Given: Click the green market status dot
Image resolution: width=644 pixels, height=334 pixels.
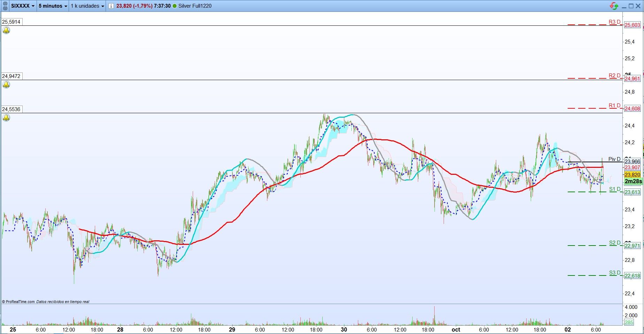Looking at the screenshot, I should click(175, 6).
